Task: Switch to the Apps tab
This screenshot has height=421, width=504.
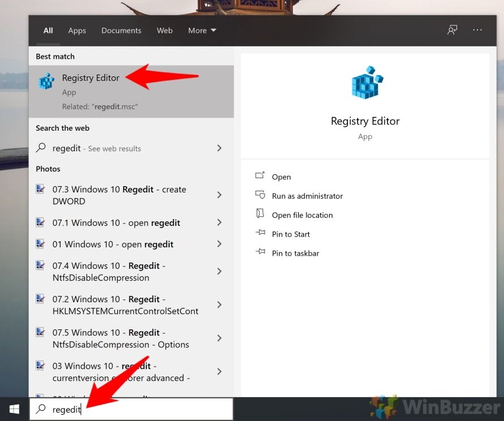Action: (77, 31)
